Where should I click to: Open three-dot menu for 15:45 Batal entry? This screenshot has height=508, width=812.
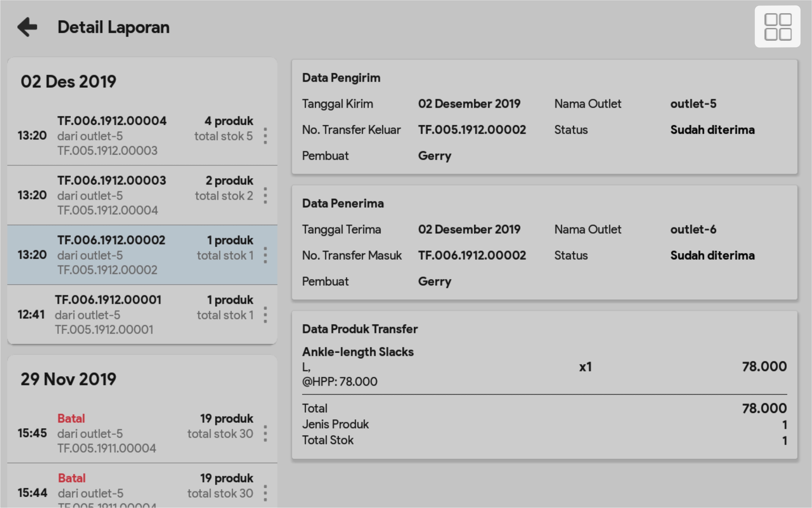click(x=265, y=433)
